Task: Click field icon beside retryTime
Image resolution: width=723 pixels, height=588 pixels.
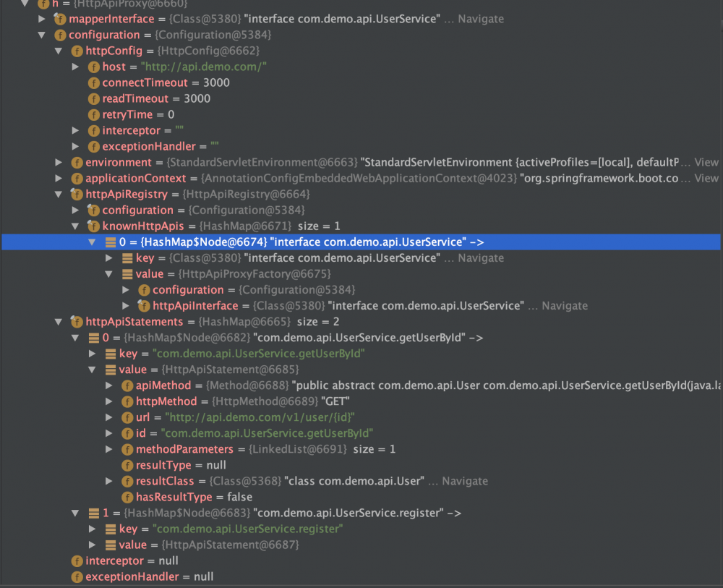Action: coord(93,115)
